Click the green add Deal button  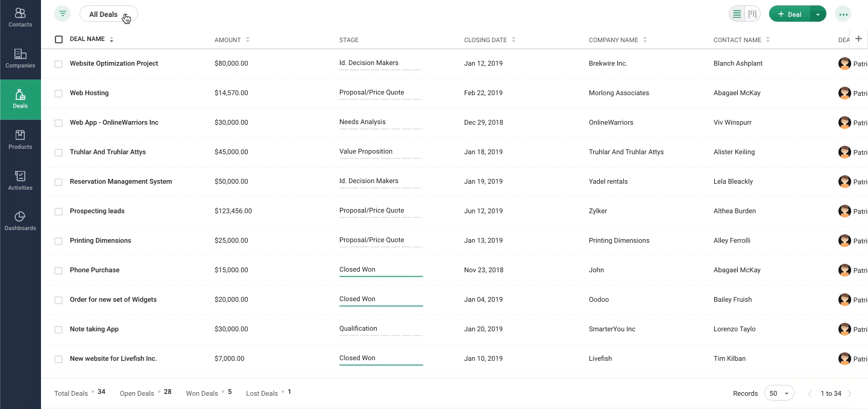point(790,14)
